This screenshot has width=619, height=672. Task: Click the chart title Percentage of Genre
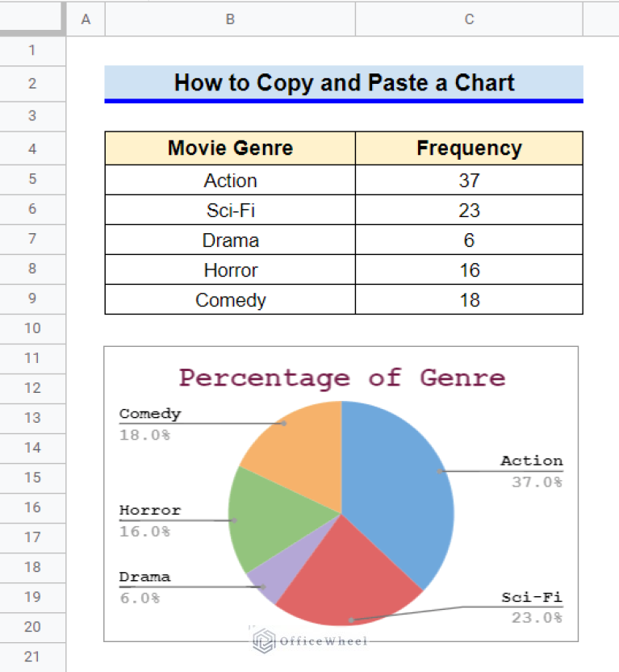click(341, 377)
